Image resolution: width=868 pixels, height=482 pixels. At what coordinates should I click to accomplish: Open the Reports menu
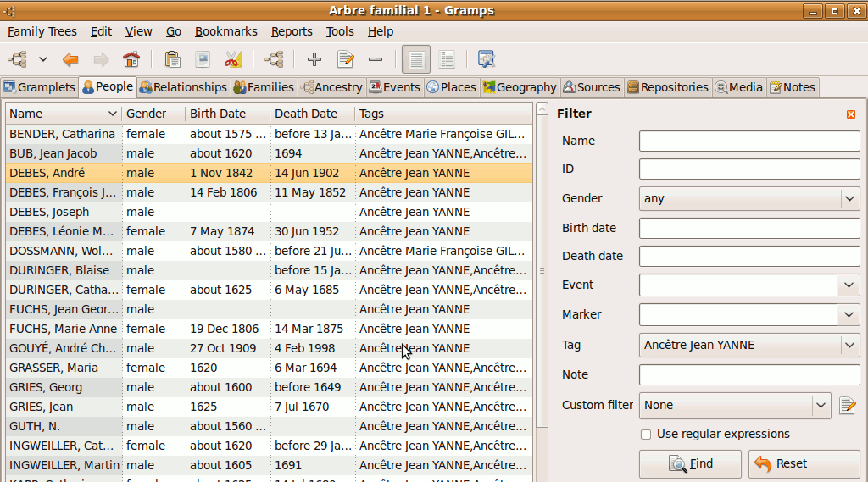coord(292,31)
